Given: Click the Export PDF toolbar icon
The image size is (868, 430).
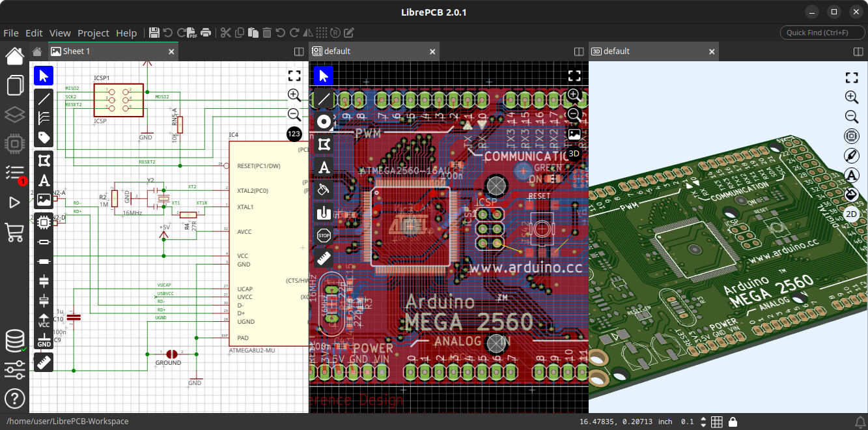Looking at the screenshot, I should click(192, 33).
